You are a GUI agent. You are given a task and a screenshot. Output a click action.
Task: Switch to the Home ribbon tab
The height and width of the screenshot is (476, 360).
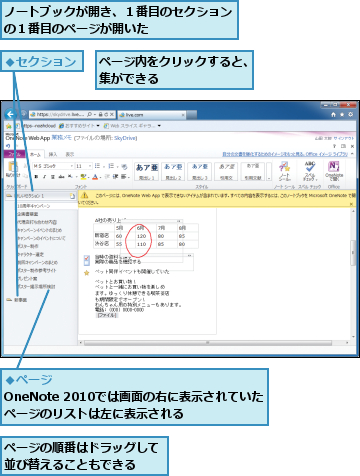tap(35, 154)
